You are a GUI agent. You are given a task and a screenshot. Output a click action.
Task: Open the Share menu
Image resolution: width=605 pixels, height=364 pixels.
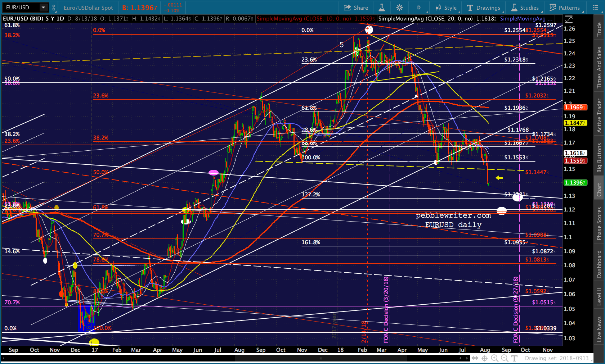tap(356, 8)
